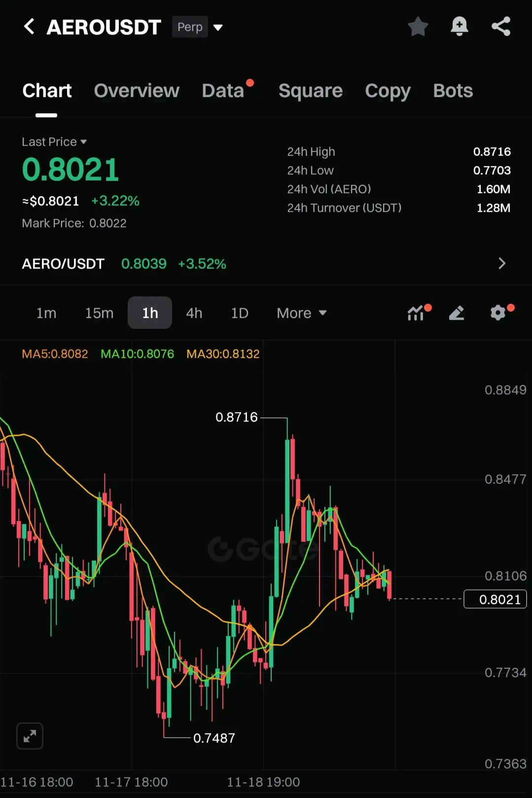Open the Last Price type dropdown

pyautogui.click(x=54, y=142)
